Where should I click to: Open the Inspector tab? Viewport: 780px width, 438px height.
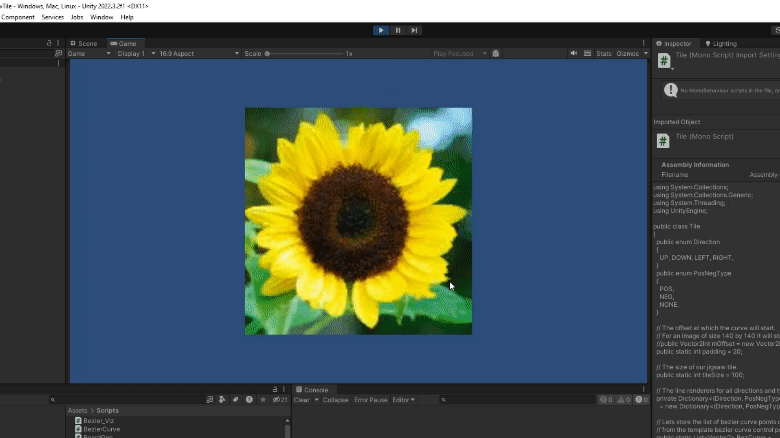674,43
